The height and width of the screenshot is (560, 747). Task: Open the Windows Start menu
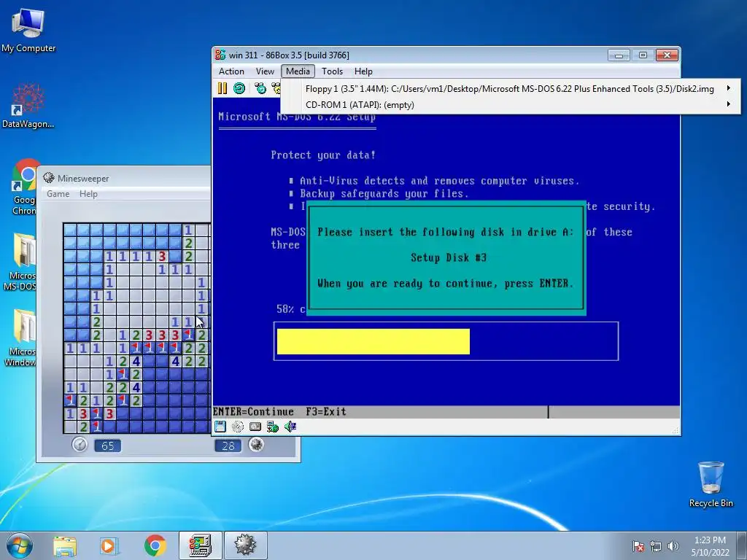click(20, 545)
